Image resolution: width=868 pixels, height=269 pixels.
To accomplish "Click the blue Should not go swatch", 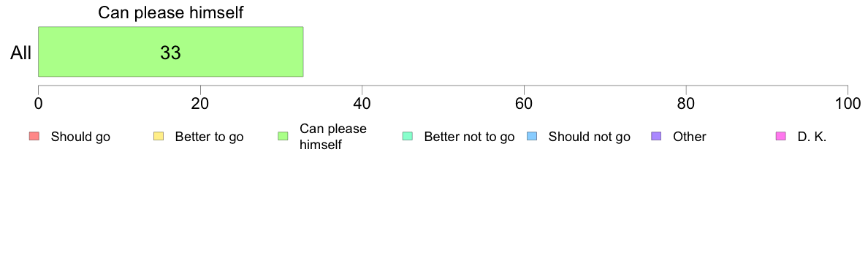I will coord(531,137).
